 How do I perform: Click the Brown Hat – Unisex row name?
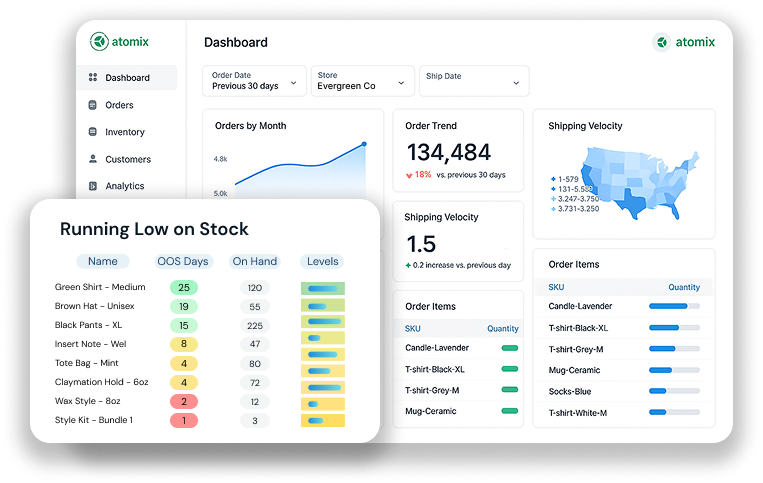point(94,306)
